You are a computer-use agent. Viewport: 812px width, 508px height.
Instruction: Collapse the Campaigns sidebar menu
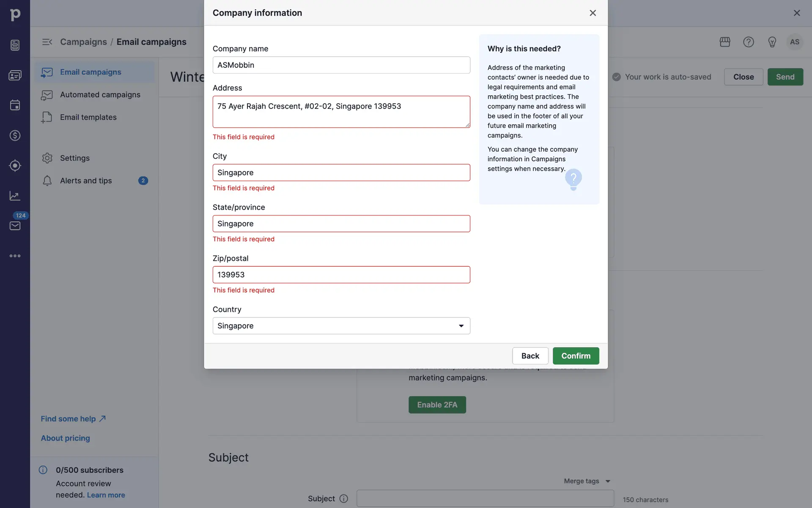47,42
